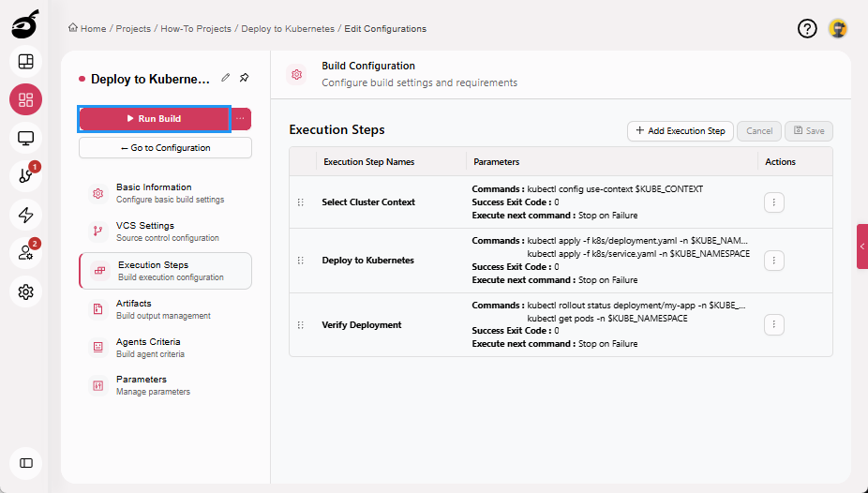Click kubectl apply service.yaml command text
868x493 pixels.
click(638, 254)
